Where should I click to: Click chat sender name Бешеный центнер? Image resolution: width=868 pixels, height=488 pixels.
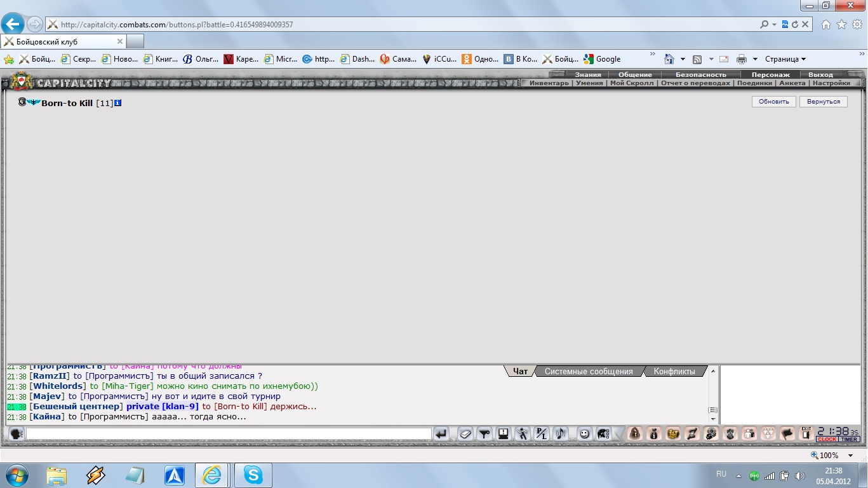click(x=76, y=407)
